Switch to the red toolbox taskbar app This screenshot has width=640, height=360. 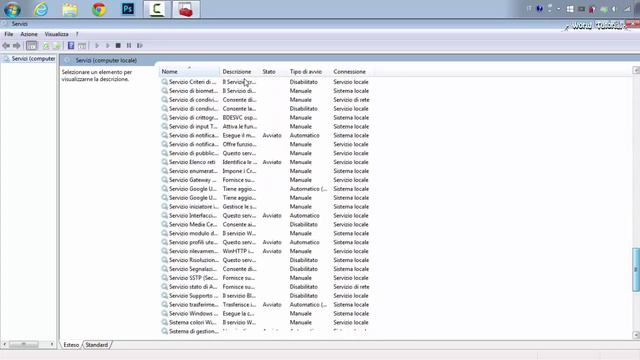(186, 9)
